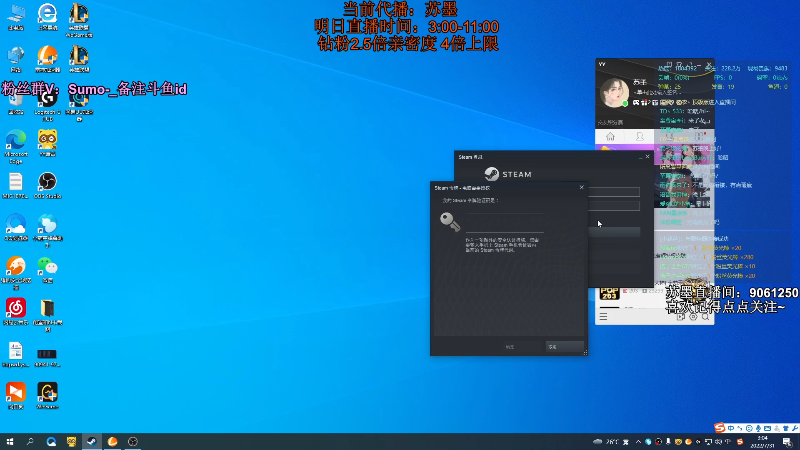
Task: Launch the WeGame shortcut in bottom row
Action: [x=47, y=396]
